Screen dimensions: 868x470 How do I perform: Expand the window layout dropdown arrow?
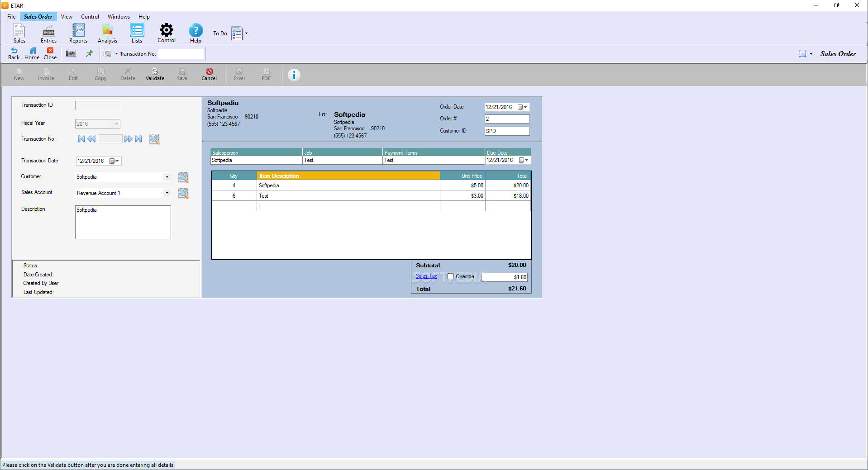pyautogui.click(x=811, y=54)
